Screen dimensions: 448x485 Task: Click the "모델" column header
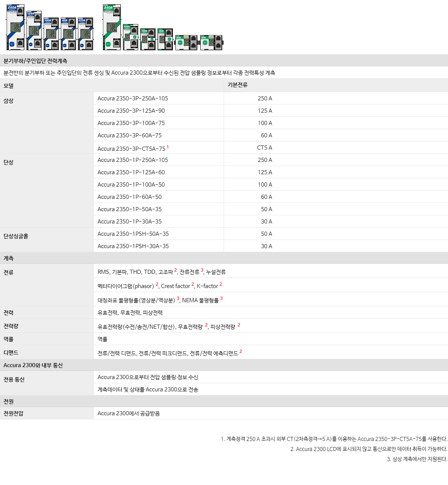(x=9, y=85)
